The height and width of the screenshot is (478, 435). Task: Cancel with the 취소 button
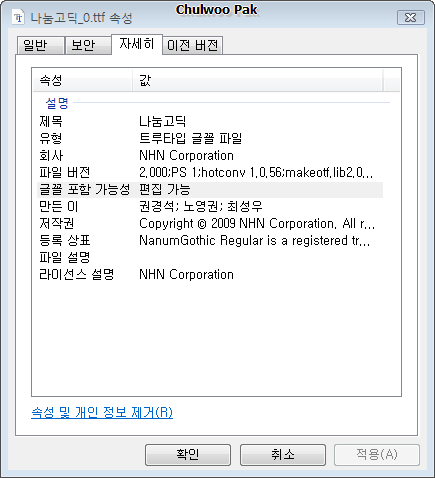[x=283, y=455]
